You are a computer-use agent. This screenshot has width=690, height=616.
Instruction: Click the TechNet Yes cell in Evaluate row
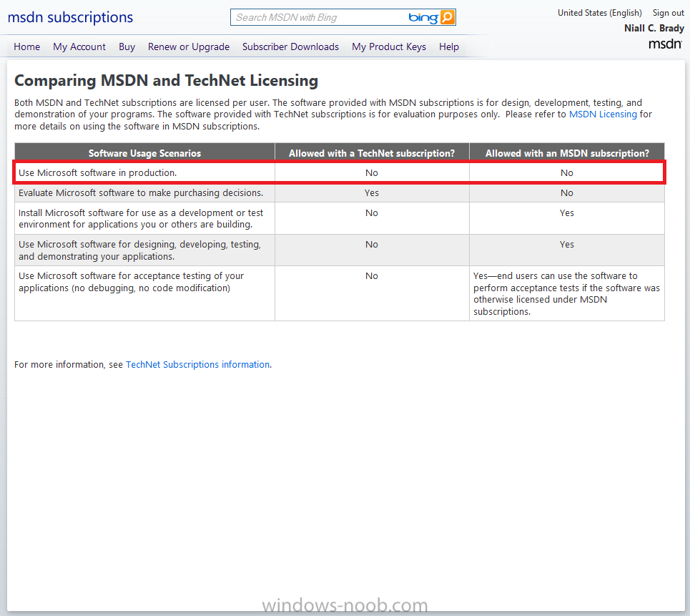pos(372,193)
